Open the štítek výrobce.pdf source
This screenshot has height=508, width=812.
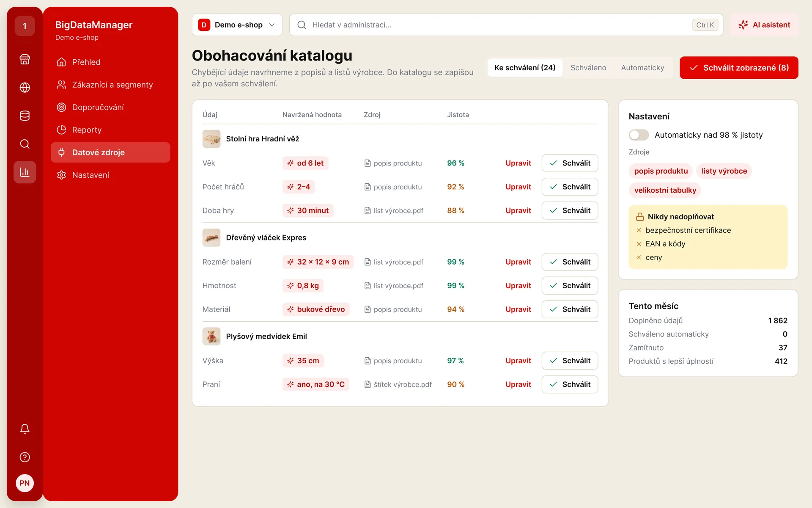click(x=398, y=384)
